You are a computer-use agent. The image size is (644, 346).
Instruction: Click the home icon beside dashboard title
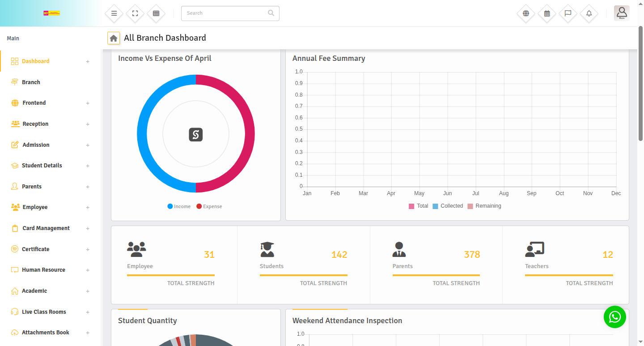(114, 38)
